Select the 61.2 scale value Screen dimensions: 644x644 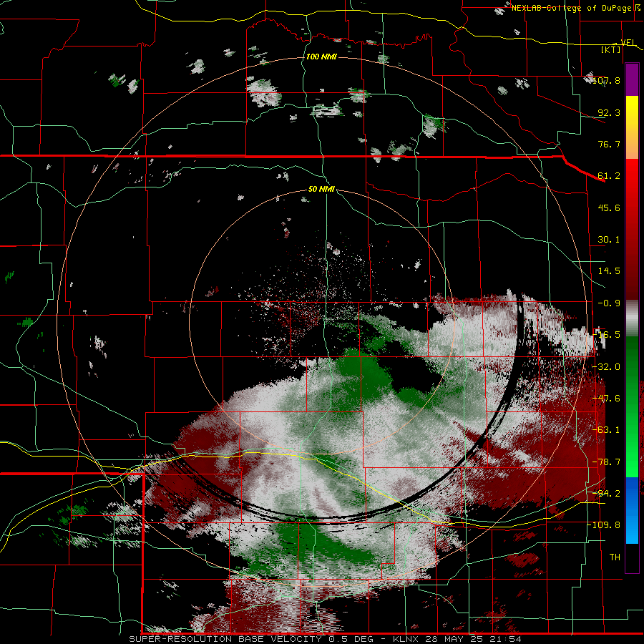(x=610, y=176)
